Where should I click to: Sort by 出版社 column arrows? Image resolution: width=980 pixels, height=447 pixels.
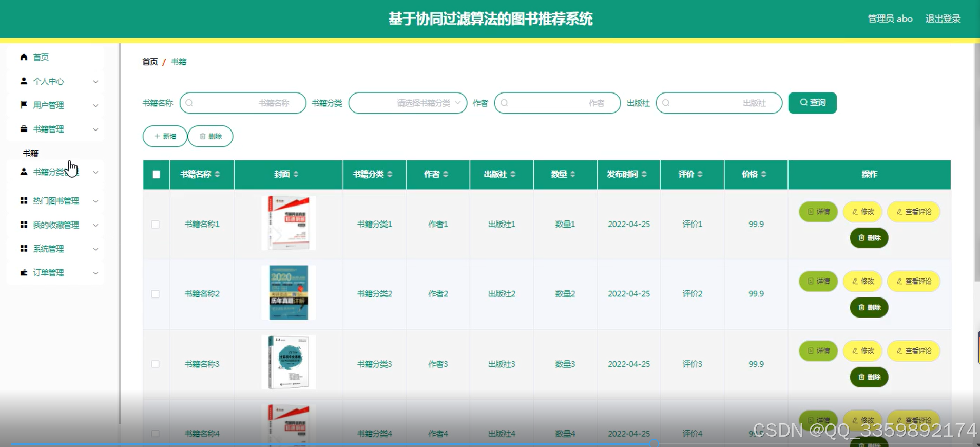tap(513, 174)
